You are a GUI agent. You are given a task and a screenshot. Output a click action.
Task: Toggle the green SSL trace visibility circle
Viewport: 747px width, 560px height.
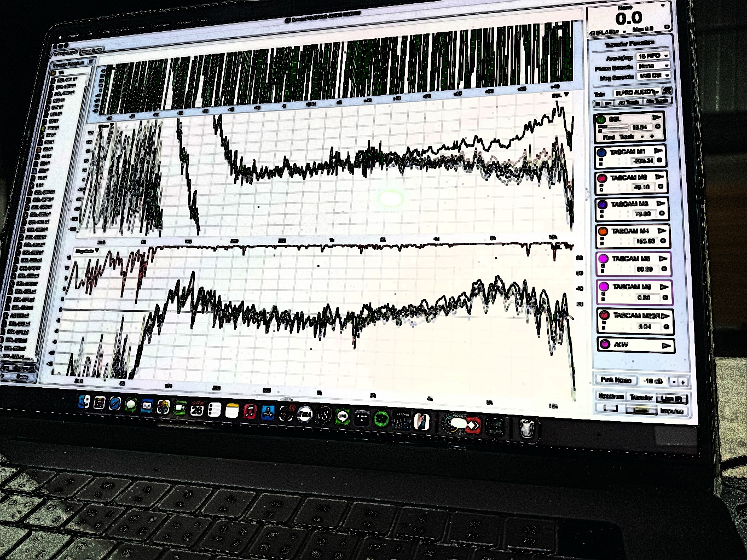[600, 119]
